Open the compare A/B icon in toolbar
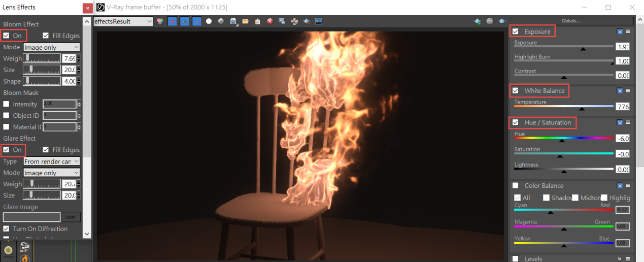644x262 pixels. point(319,21)
